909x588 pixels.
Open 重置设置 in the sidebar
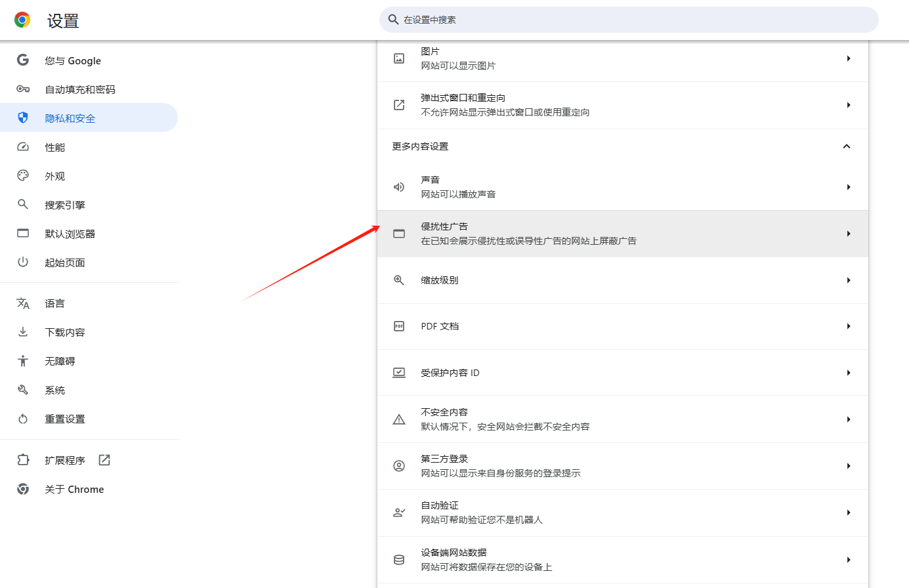coord(89,419)
